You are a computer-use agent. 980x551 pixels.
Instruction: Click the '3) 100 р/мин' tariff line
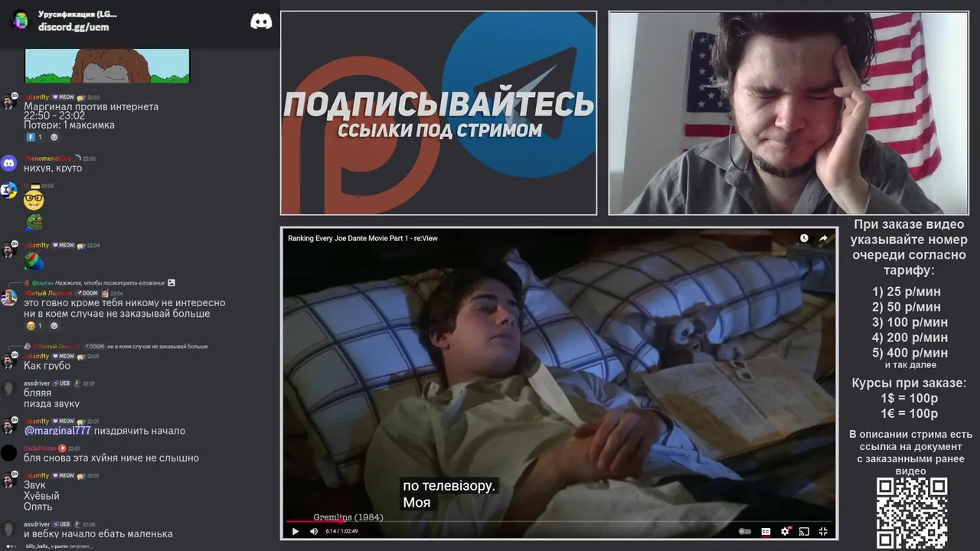[x=910, y=322]
